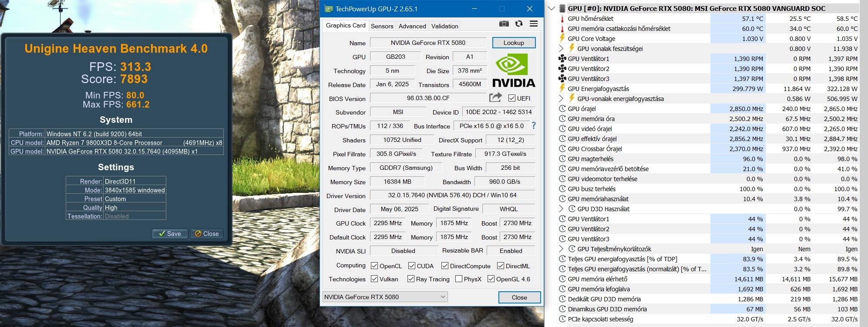Image resolution: width=868 pixels, height=327 pixels.
Task: Toggle the CUDA checkbox
Action: point(412,266)
